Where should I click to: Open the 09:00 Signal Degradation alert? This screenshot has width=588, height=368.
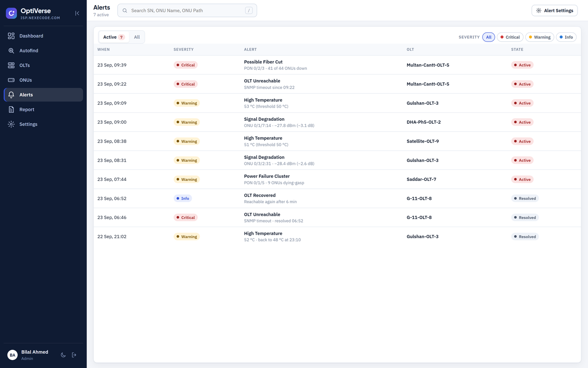pyautogui.click(x=337, y=122)
